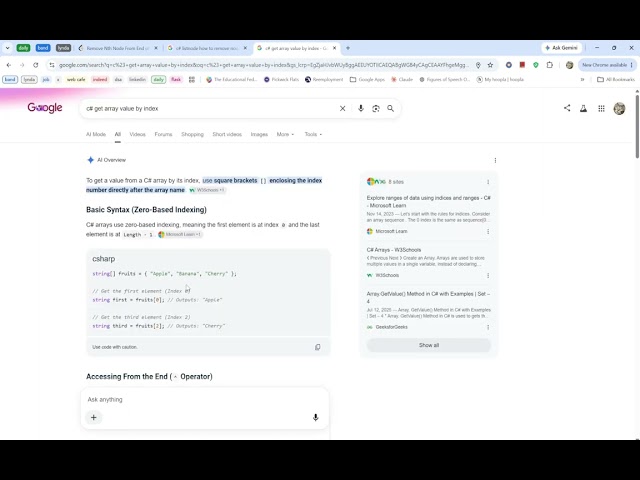The image size is (640, 480).
Task: Search by image with Google Lens icon
Action: [x=376, y=109]
